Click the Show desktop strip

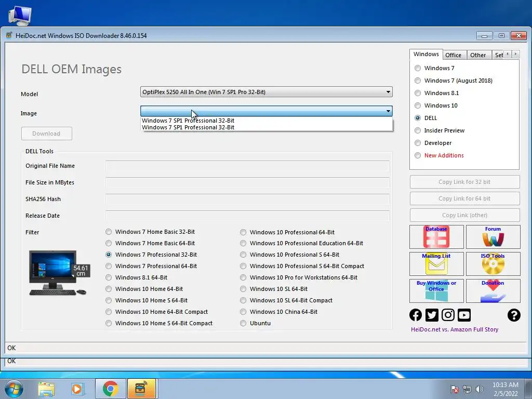(x=528, y=389)
